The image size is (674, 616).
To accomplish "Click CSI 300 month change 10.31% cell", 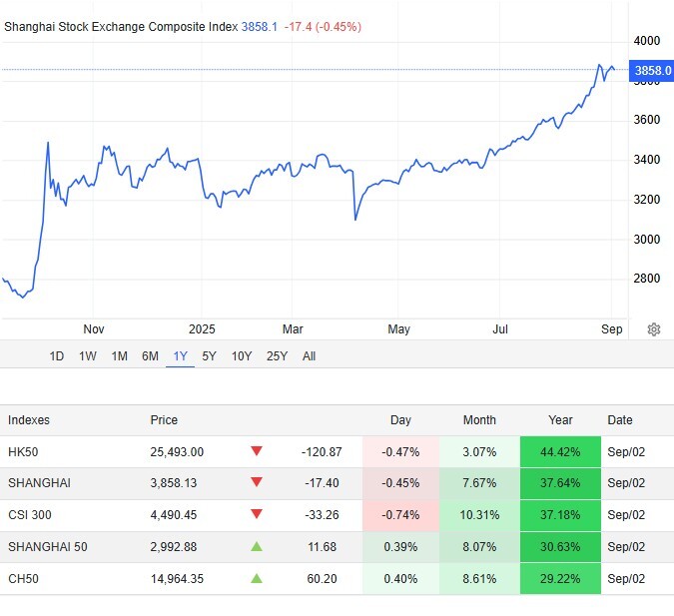I will [479, 514].
